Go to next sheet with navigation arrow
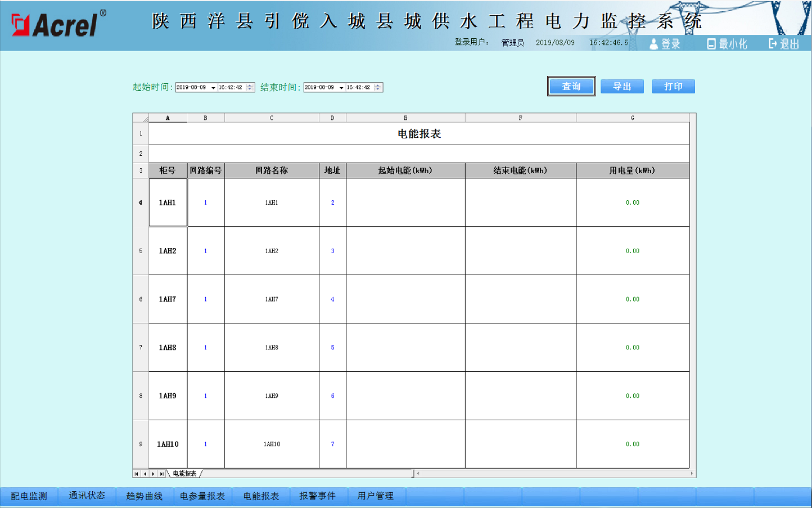The width and height of the screenshot is (812, 508). pos(153,474)
